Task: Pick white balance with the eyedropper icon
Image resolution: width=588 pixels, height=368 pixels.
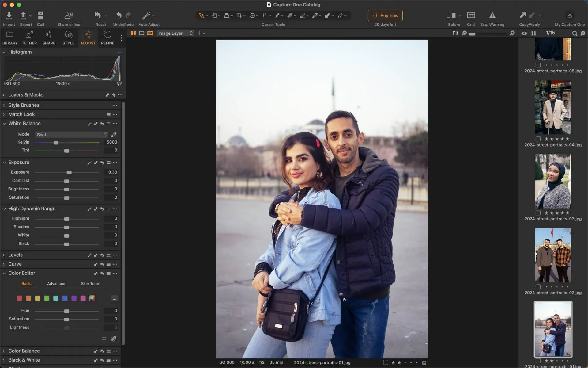Action: pos(113,135)
